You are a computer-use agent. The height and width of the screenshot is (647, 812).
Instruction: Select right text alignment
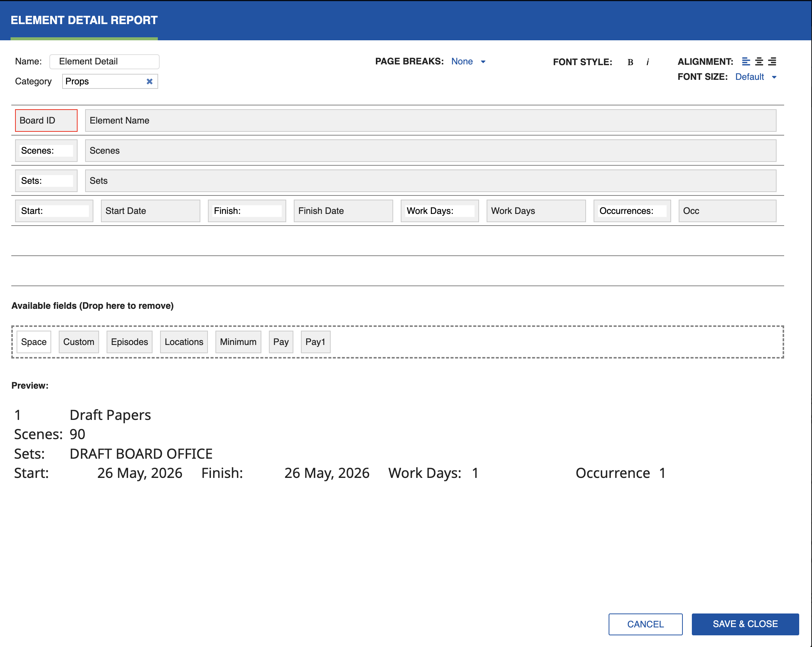[x=772, y=61]
